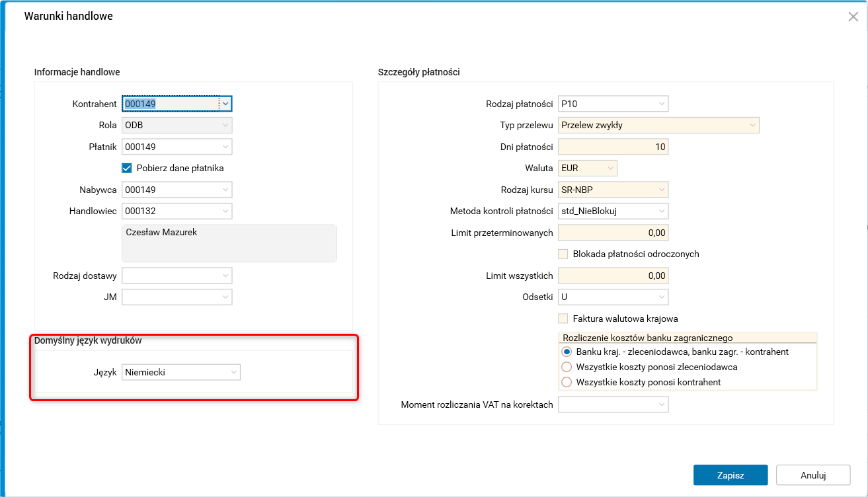Expand the Handlowiec dropdown
Screen dimensions: 868x497
pyautogui.click(x=225, y=211)
